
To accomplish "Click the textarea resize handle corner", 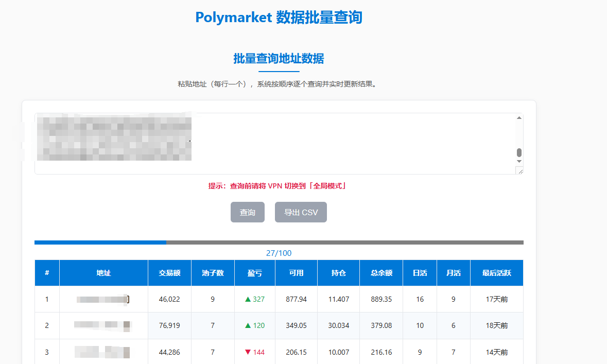I will pos(519,171).
